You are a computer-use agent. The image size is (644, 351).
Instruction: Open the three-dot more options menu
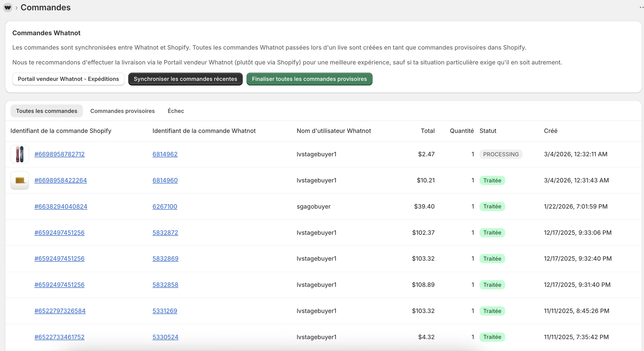click(641, 7)
